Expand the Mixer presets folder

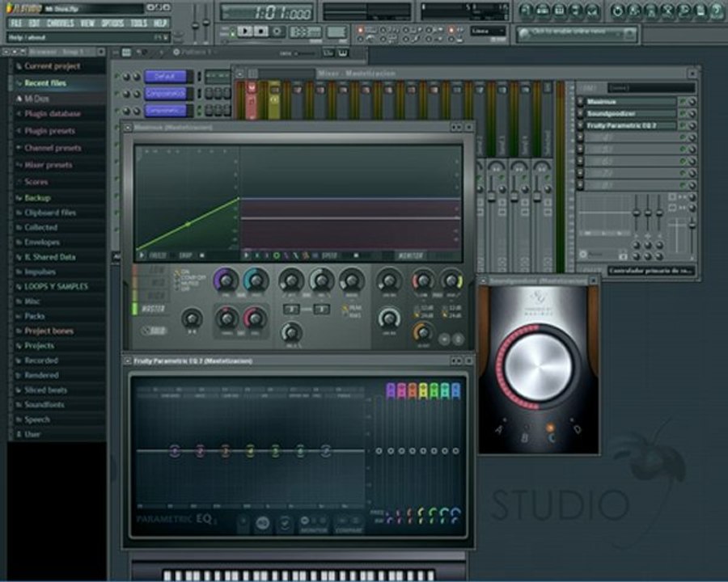[x=48, y=165]
